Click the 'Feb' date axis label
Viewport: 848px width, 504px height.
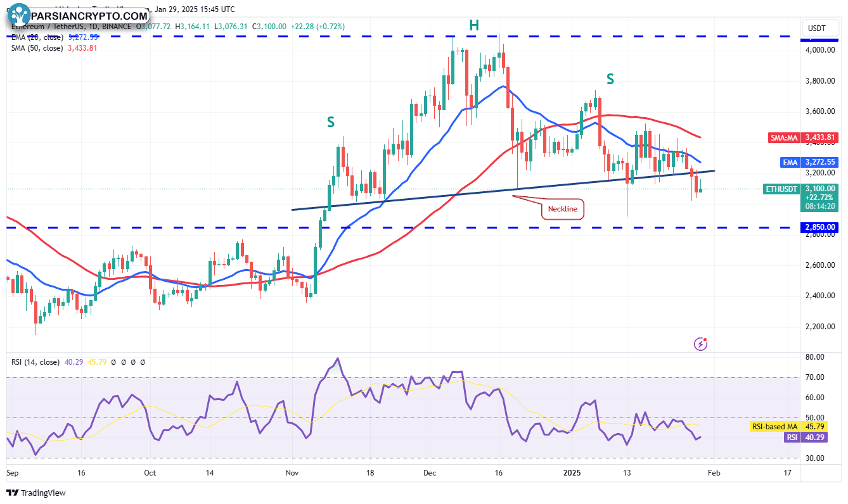pyautogui.click(x=715, y=472)
